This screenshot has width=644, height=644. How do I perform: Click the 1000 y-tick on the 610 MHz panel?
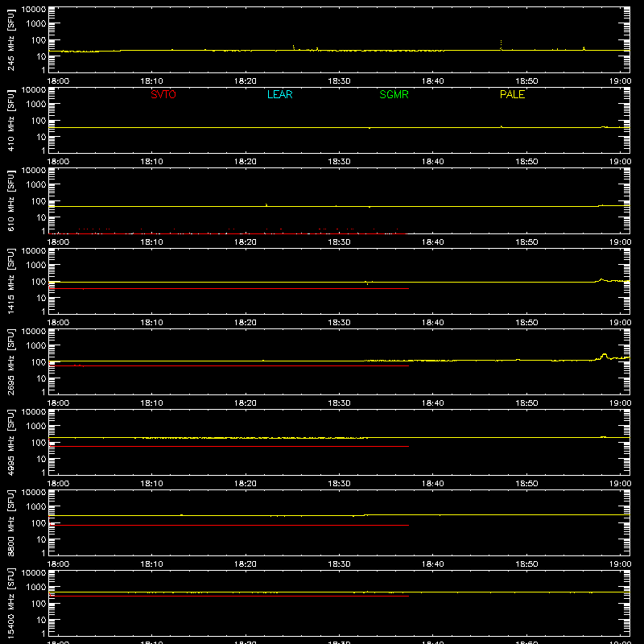[36, 185]
